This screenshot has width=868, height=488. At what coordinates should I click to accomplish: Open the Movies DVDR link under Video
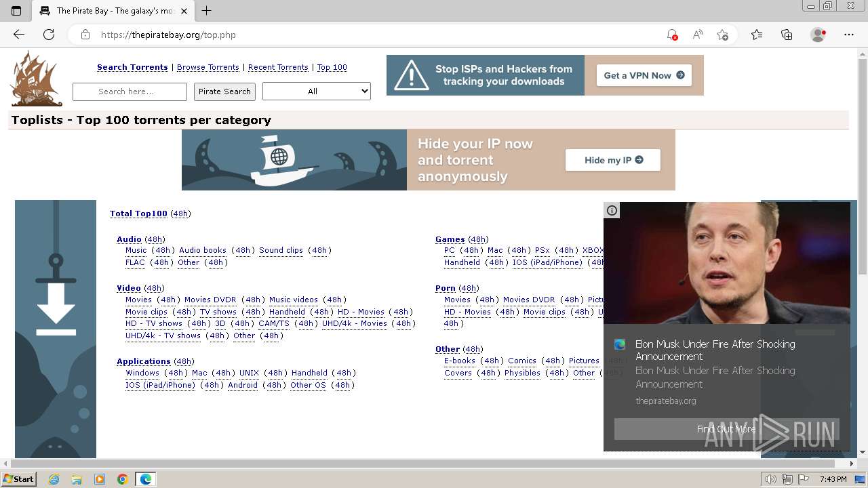pyautogui.click(x=210, y=300)
